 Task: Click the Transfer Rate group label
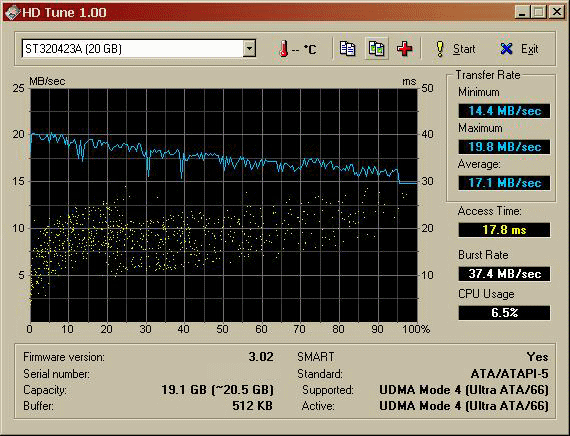tap(488, 75)
